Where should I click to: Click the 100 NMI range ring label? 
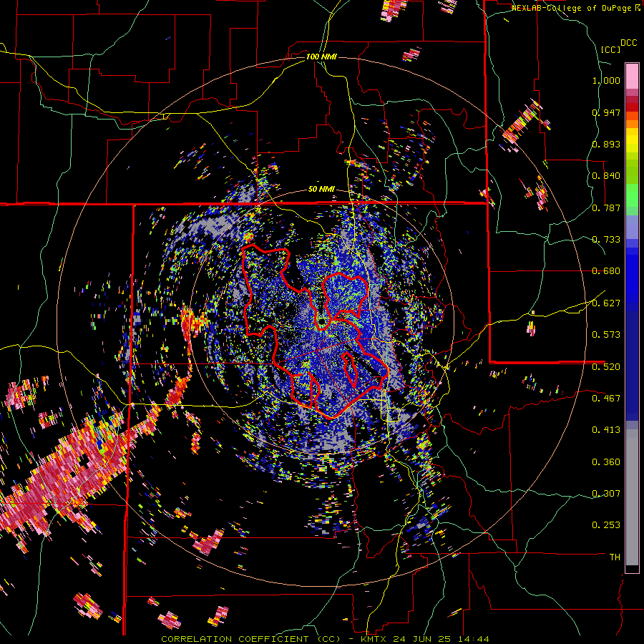coord(321,57)
